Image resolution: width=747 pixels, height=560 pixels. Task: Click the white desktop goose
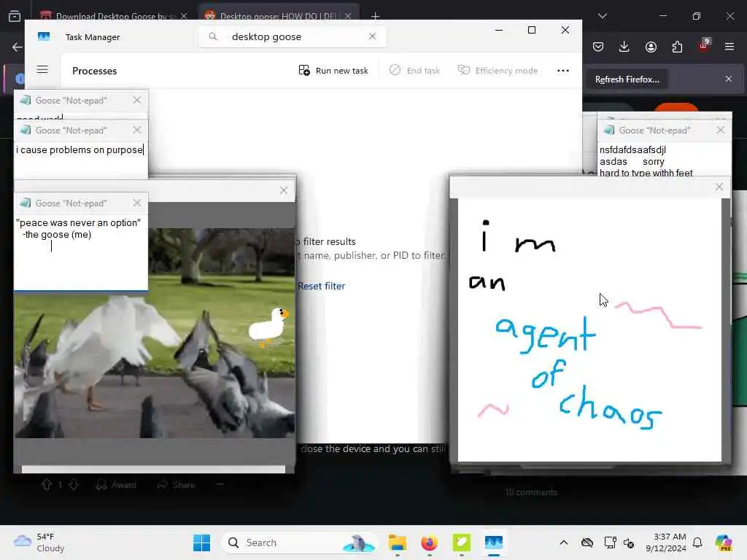click(268, 326)
